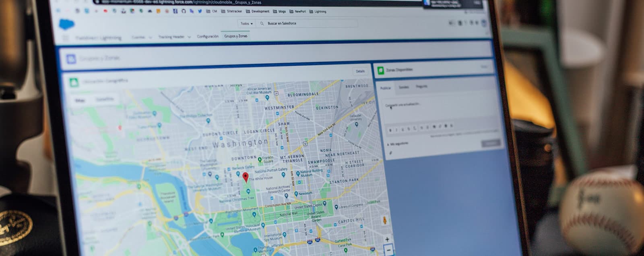644x256 pixels.
Task: Click the Library of Congress map marker
Action: click(x=336, y=207)
